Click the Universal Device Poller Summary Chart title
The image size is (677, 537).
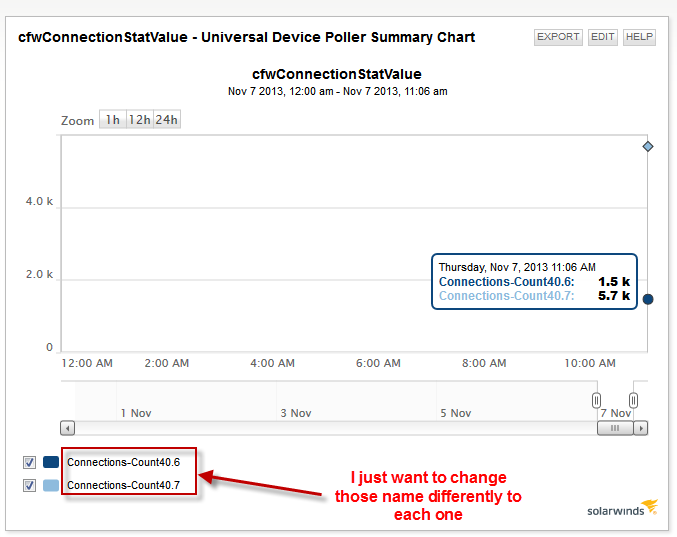(247, 37)
